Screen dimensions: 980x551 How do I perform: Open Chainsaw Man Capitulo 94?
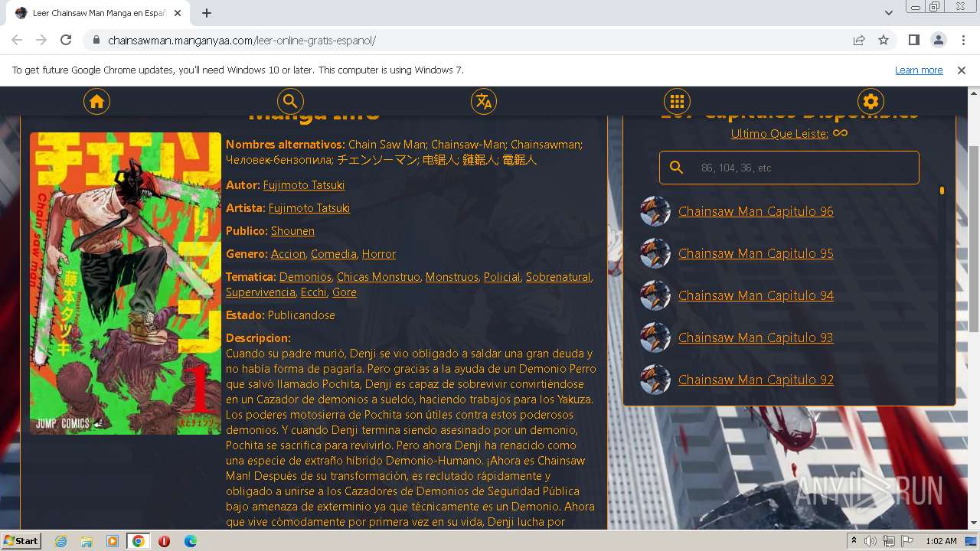[756, 295]
